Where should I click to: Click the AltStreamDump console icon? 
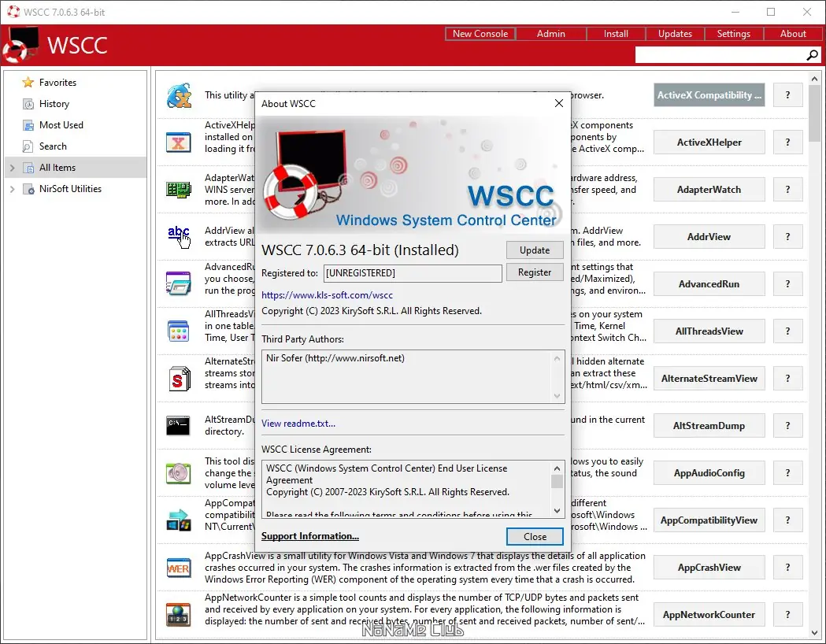pyautogui.click(x=178, y=425)
